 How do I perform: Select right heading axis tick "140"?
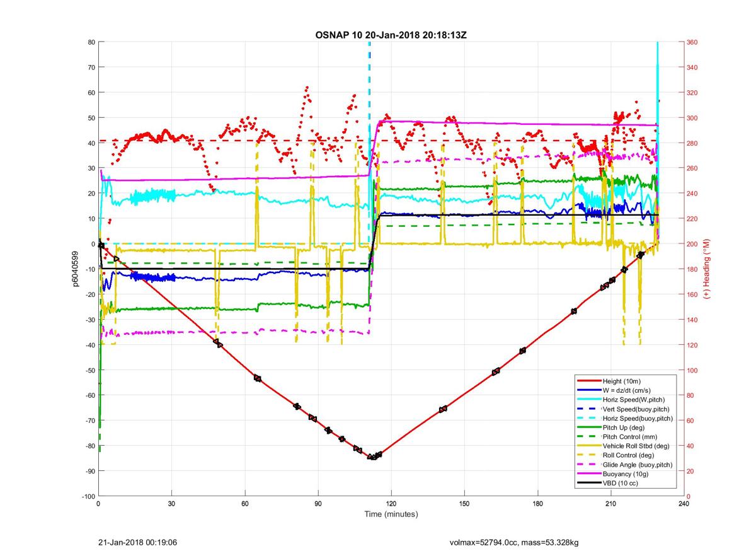[693, 320]
